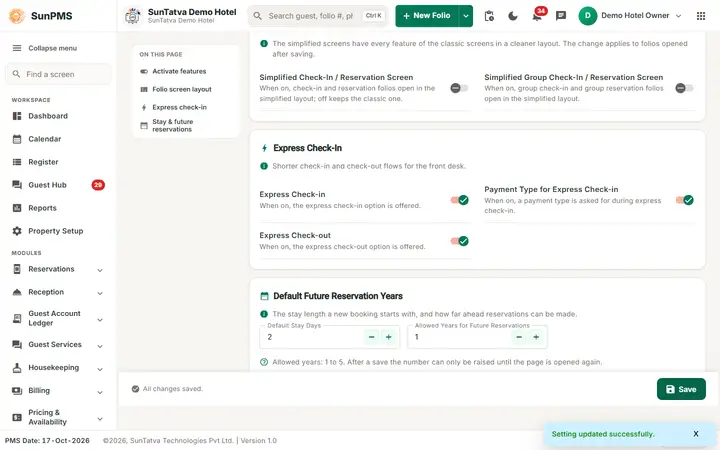This screenshot has height=450, width=720.
Task: Expand Pricing & Availability chevron
Action: 100,419
